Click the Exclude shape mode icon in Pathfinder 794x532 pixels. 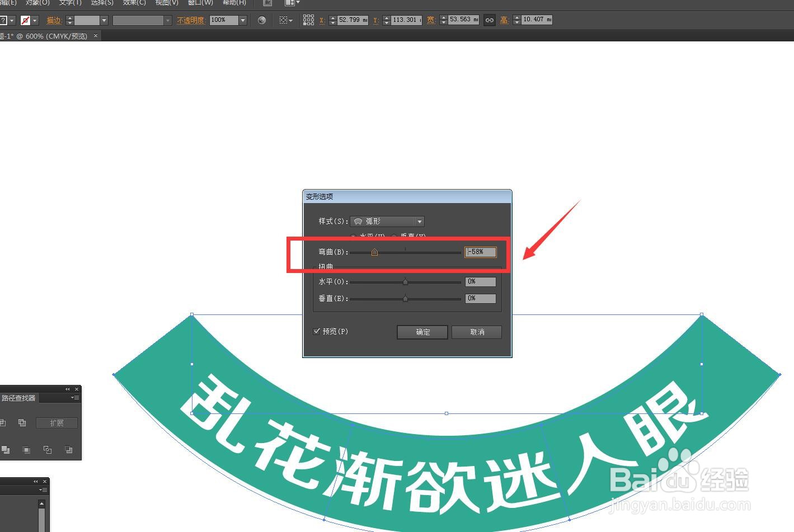point(22,422)
